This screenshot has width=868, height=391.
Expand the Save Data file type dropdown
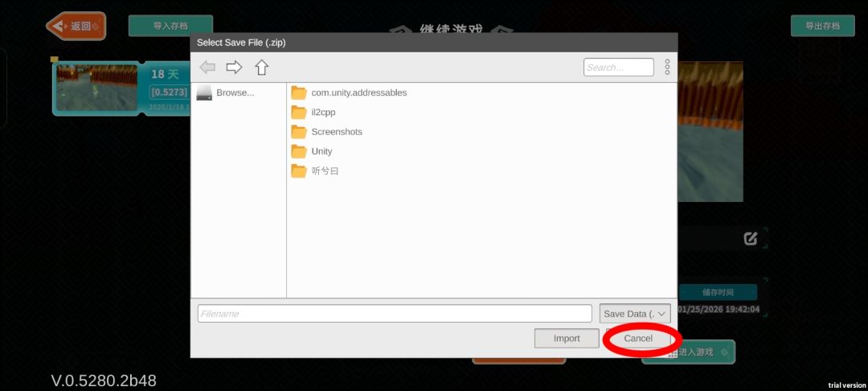635,314
